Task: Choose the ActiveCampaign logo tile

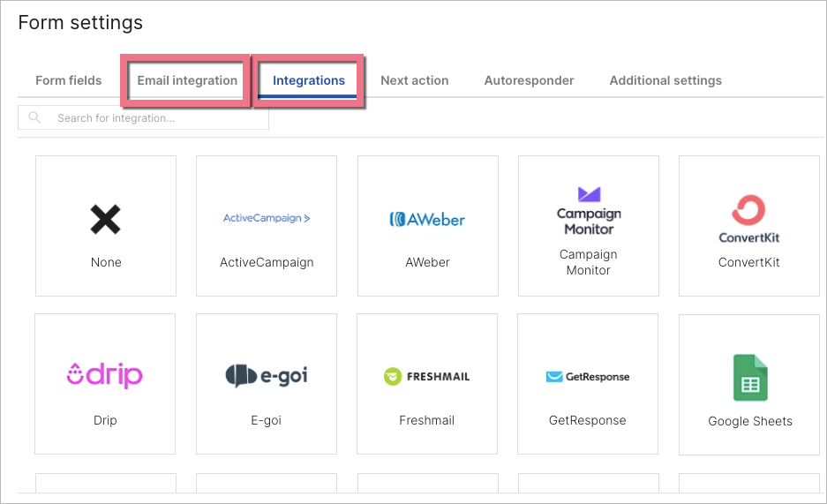Action: (267, 218)
